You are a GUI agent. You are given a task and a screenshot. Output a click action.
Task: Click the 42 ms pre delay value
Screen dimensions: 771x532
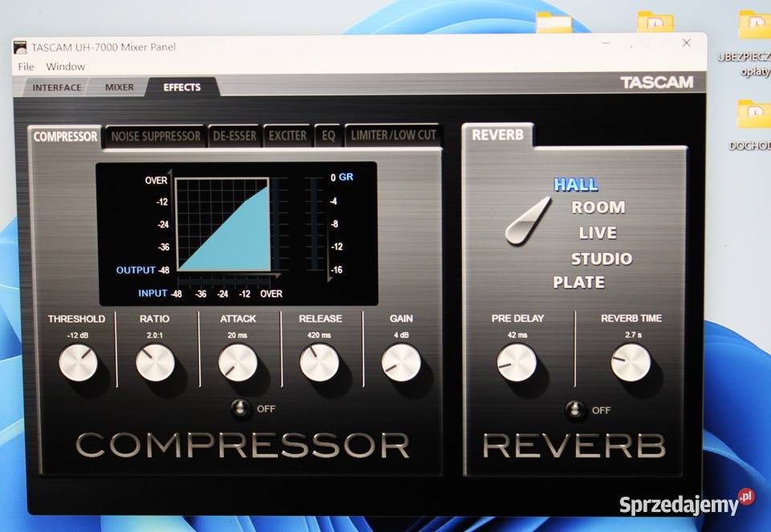(x=517, y=335)
